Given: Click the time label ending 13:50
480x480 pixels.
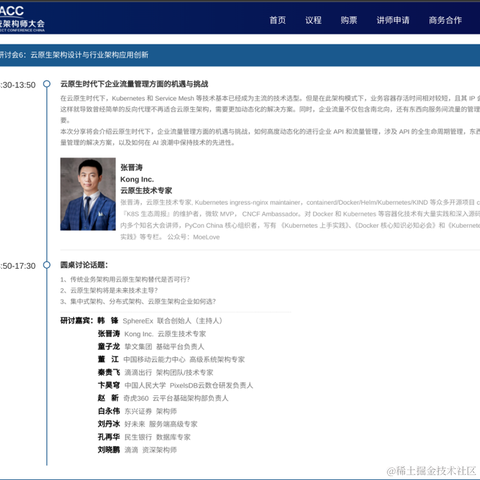Looking at the screenshot, I should tap(18, 85).
